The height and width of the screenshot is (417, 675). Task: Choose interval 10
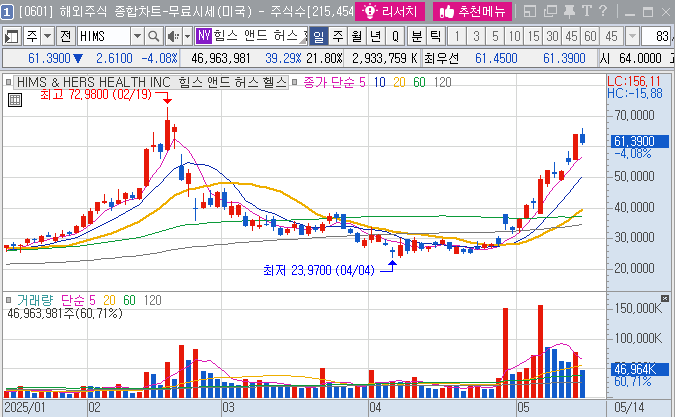(514, 37)
